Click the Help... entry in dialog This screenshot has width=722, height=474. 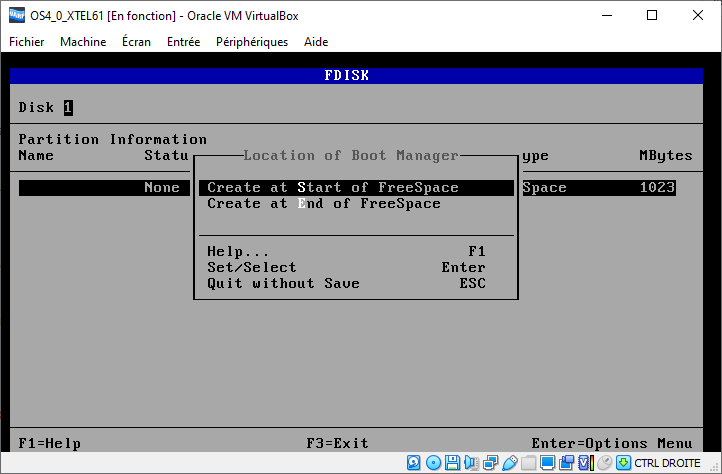(x=238, y=252)
